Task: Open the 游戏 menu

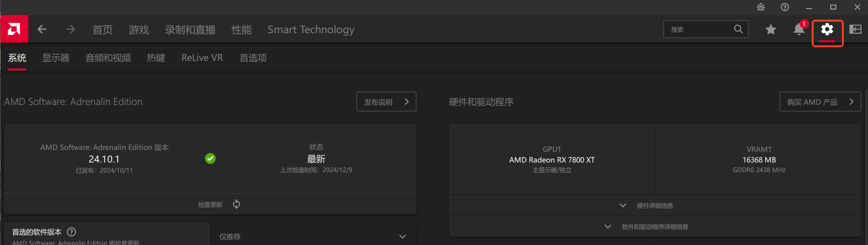Action: coord(139,30)
